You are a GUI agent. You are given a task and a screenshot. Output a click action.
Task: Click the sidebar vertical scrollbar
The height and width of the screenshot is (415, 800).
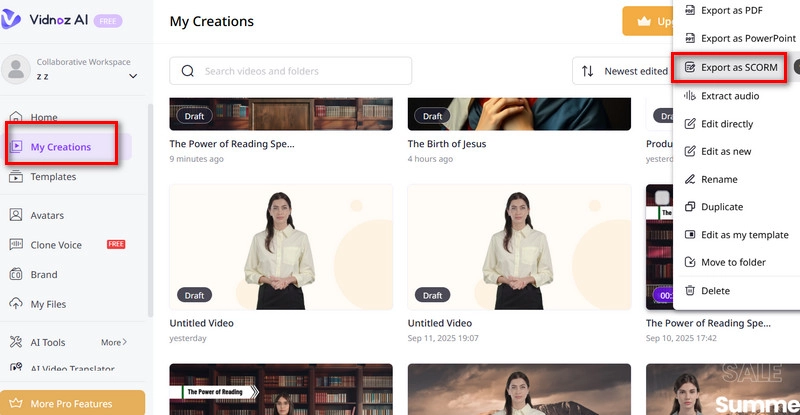pyautogui.click(x=150, y=210)
